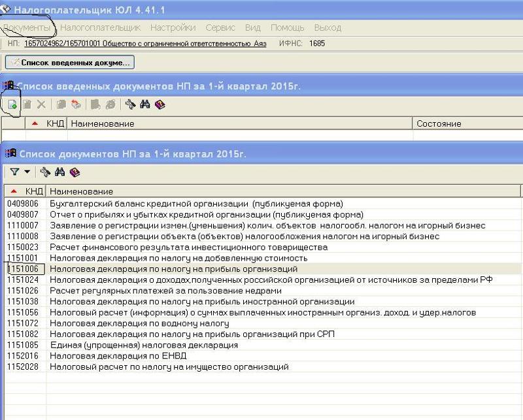Screen dimensions: 523x420
Task: Select row 1151024 декларация о доходах за пределами РФ
Action: tap(263, 280)
